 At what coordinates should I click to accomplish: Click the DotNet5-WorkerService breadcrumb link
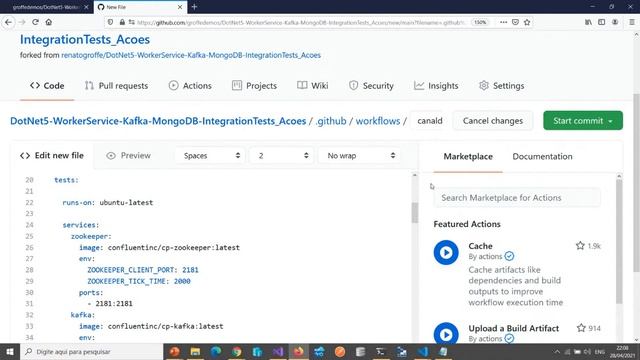pyautogui.click(x=158, y=121)
